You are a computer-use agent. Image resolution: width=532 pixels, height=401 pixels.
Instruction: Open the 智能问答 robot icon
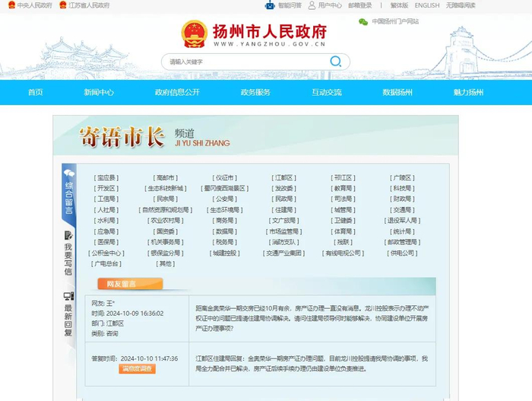[270, 5]
